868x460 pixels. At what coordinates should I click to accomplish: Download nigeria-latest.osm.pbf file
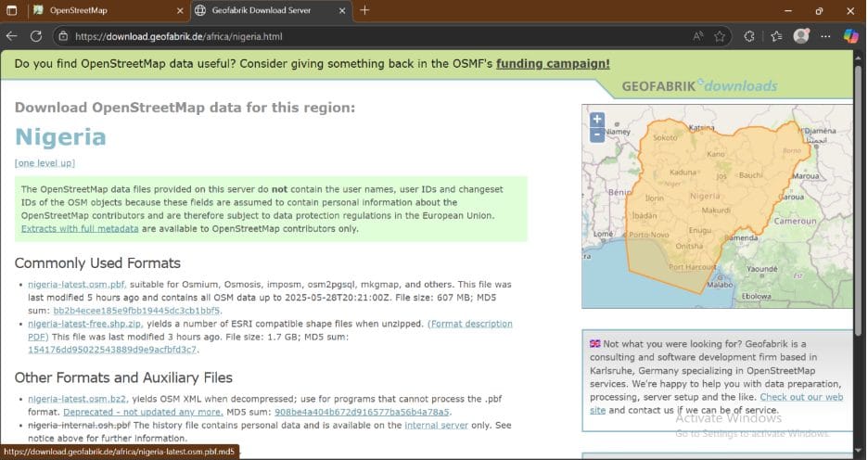(76, 285)
